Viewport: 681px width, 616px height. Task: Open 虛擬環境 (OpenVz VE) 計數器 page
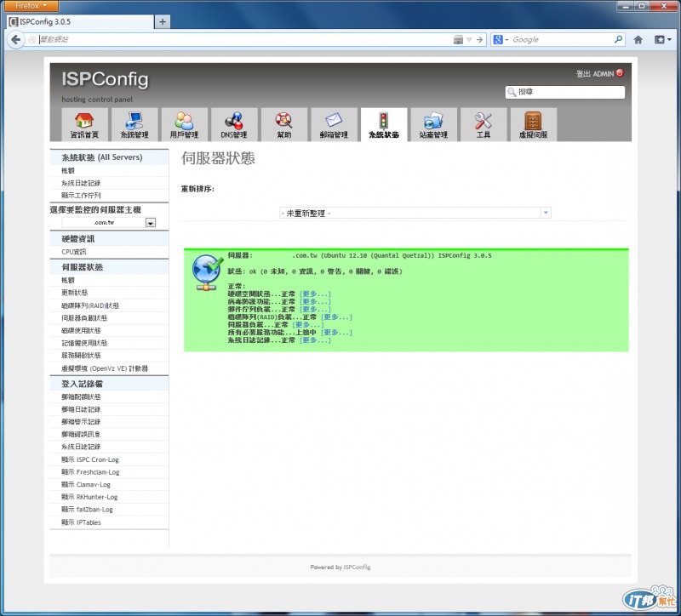[x=105, y=368]
